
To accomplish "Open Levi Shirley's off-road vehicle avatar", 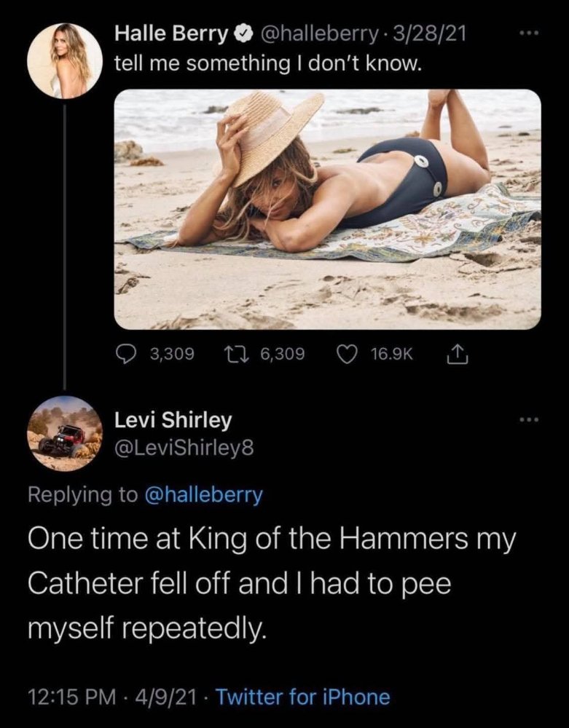I will coord(64,434).
